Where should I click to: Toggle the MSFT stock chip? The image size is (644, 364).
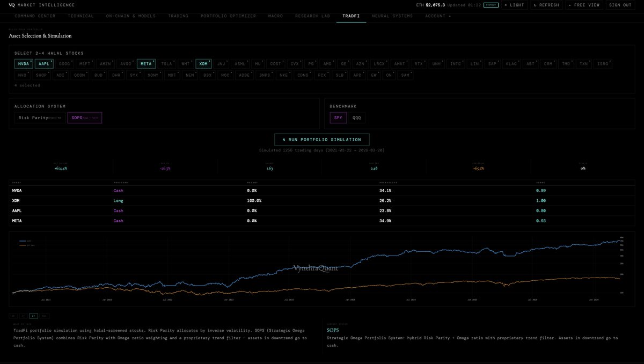[85, 64]
